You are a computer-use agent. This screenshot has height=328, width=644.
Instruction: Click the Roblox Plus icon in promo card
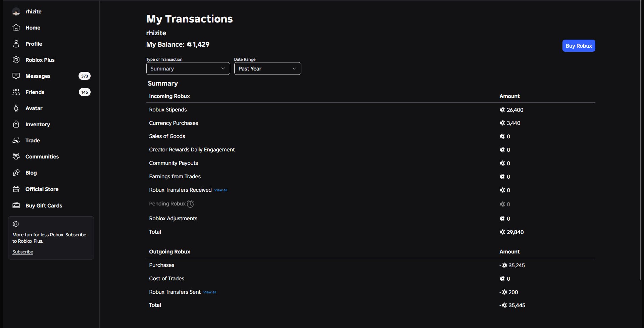16,224
